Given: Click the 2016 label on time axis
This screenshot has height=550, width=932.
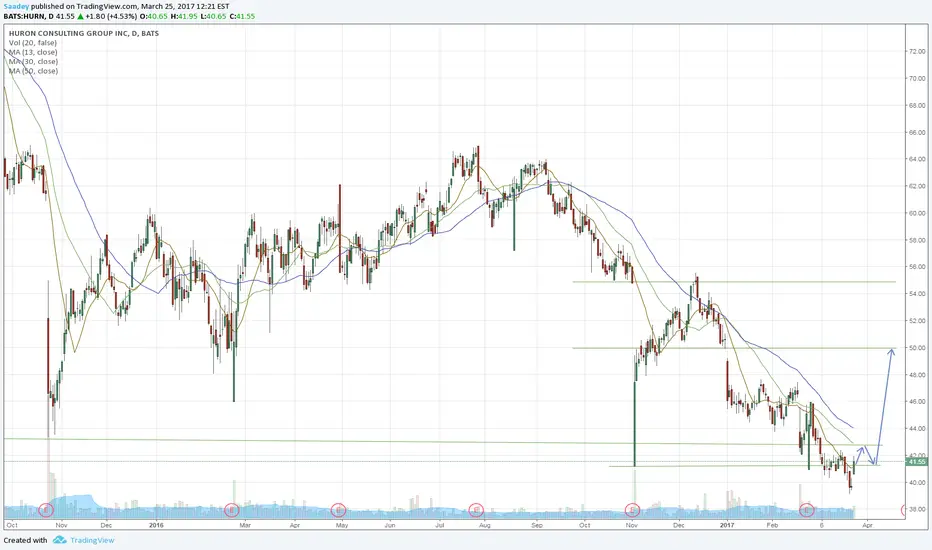Looking at the screenshot, I should (x=156, y=525).
